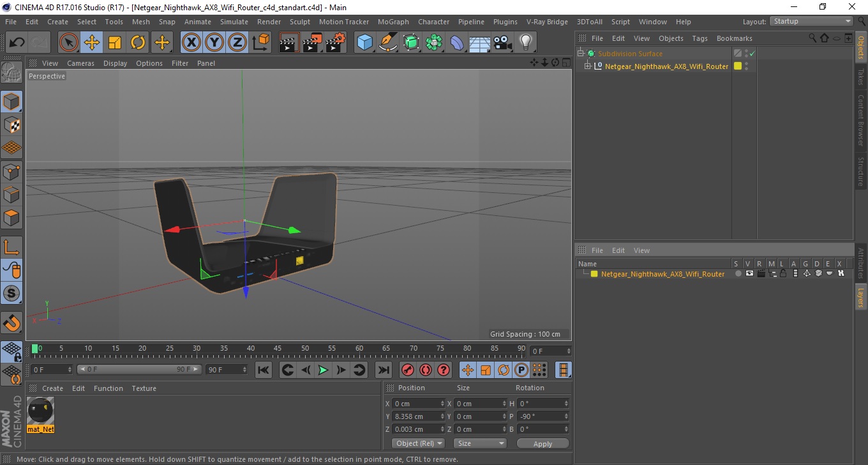The width and height of the screenshot is (868, 465).
Task: Add a Camera object
Action: click(503, 43)
